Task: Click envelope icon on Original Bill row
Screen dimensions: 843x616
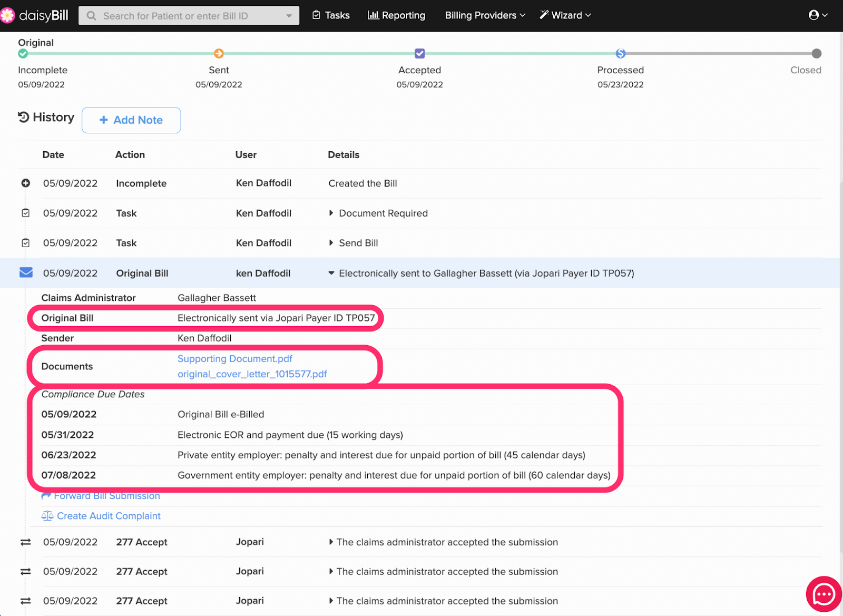Action: (26, 272)
